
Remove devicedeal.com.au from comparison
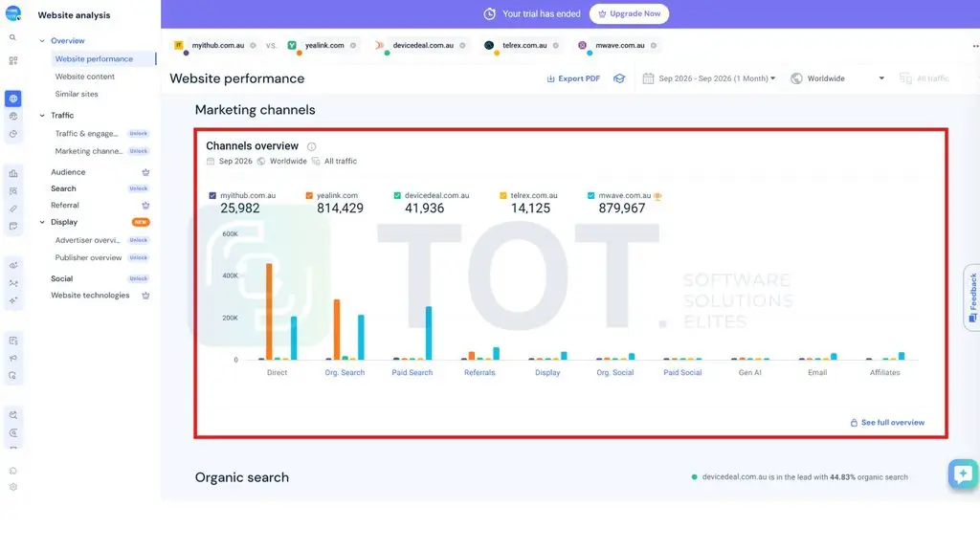click(x=462, y=46)
